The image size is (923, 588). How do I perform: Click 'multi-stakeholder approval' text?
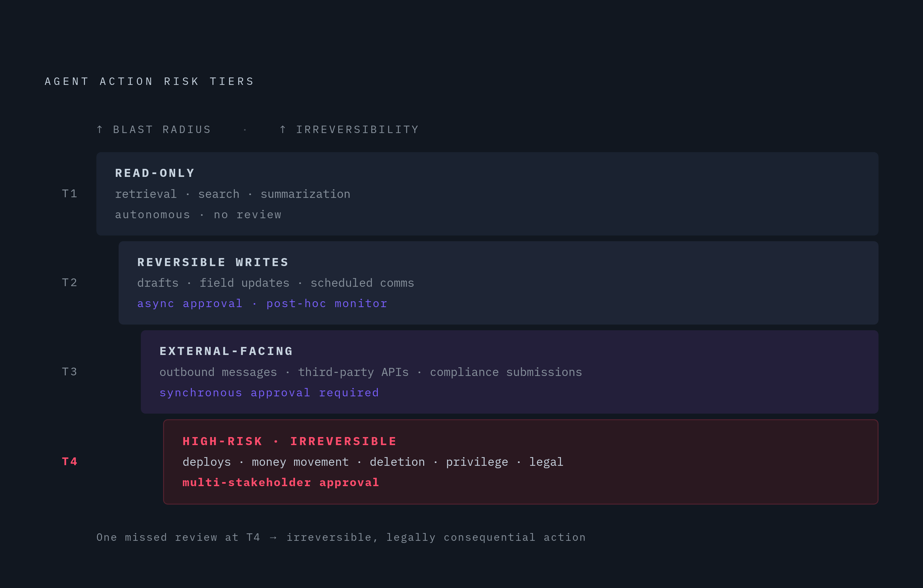[x=280, y=483]
